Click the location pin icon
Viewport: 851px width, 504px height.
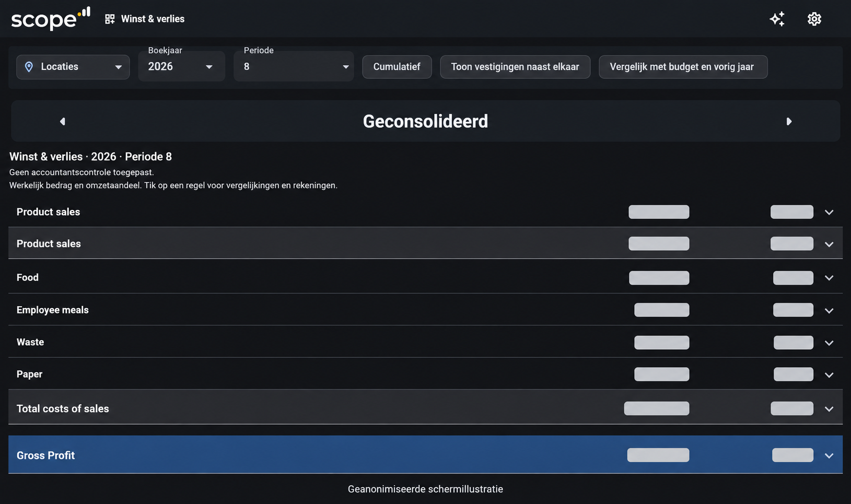pyautogui.click(x=29, y=67)
